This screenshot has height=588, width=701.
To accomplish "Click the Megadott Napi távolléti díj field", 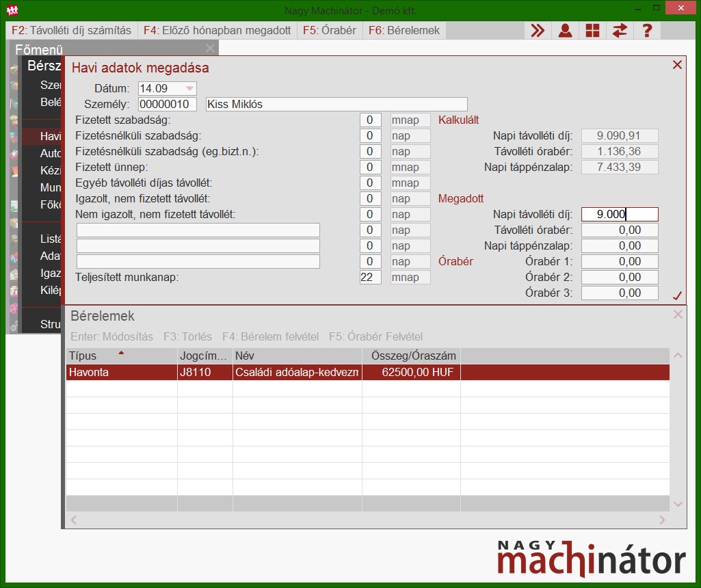I will coord(620,214).
